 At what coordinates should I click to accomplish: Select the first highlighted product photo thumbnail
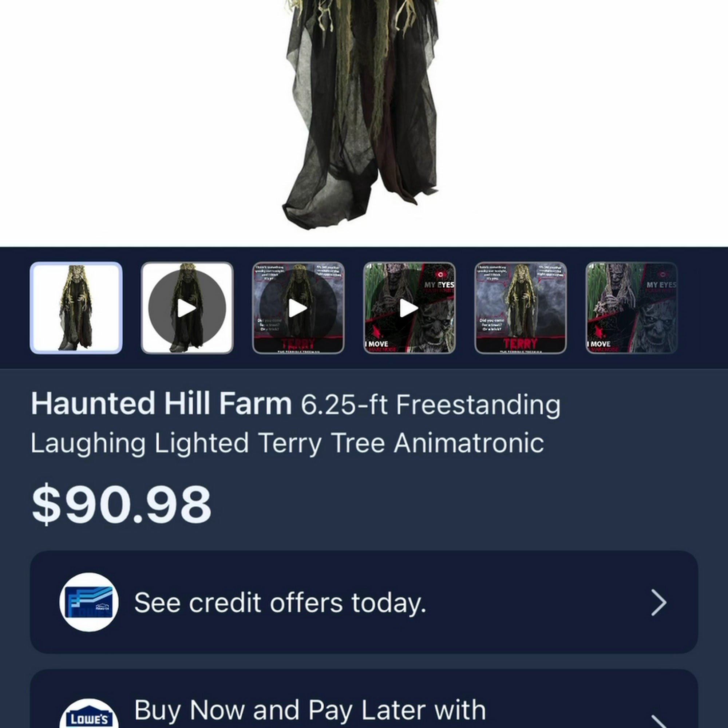[76, 308]
